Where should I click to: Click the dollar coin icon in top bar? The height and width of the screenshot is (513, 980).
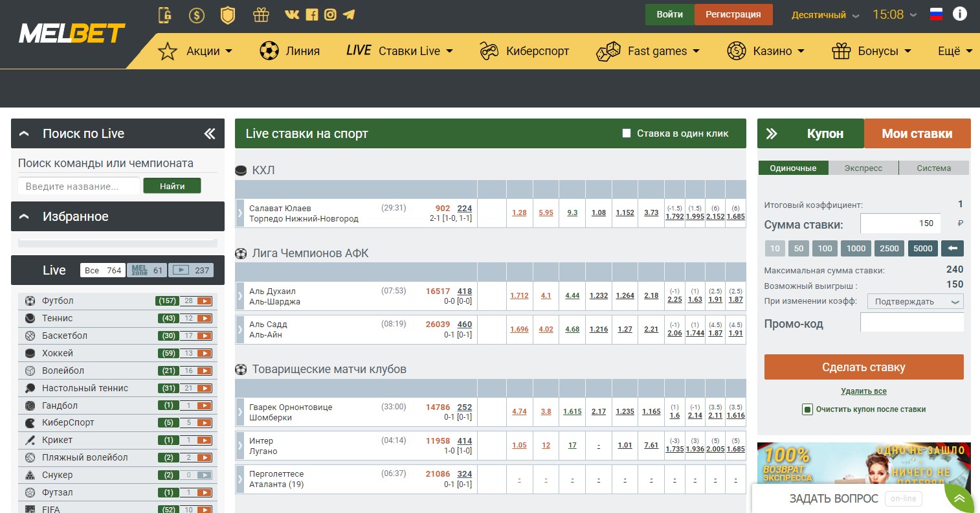click(x=197, y=15)
